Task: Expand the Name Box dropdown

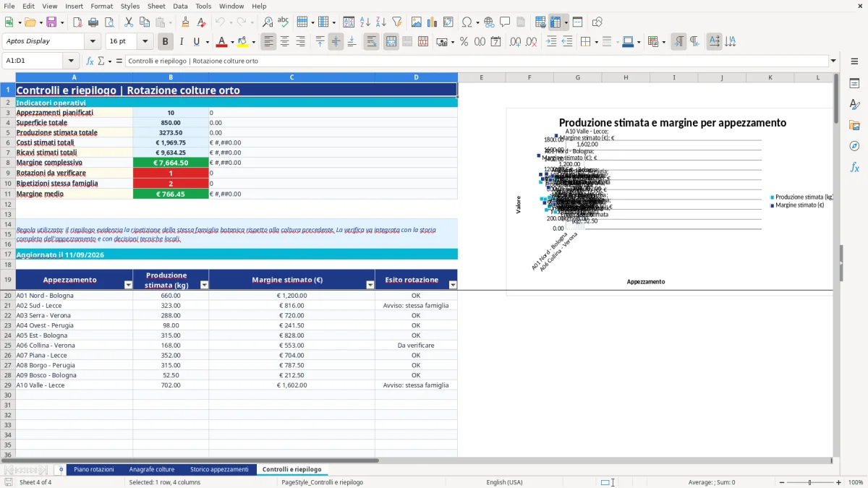Action: (x=71, y=61)
